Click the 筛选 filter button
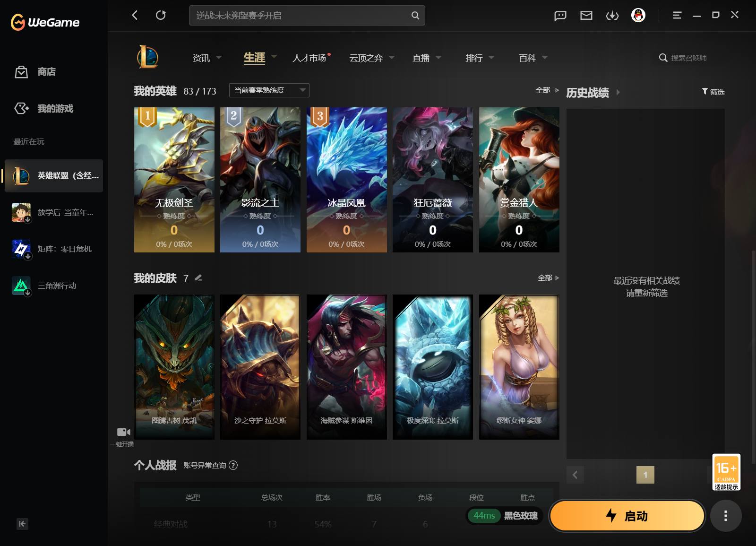Image resolution: width=756 pixels, height=546 pixels. (x=713, y=92)
